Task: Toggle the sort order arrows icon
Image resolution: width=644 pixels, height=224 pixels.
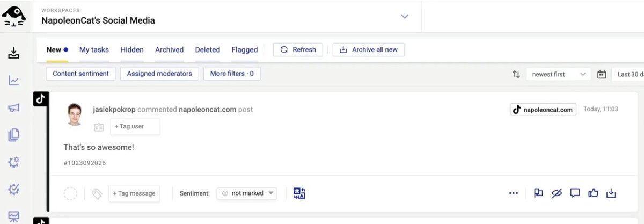Action: click(x=516, y=74)
